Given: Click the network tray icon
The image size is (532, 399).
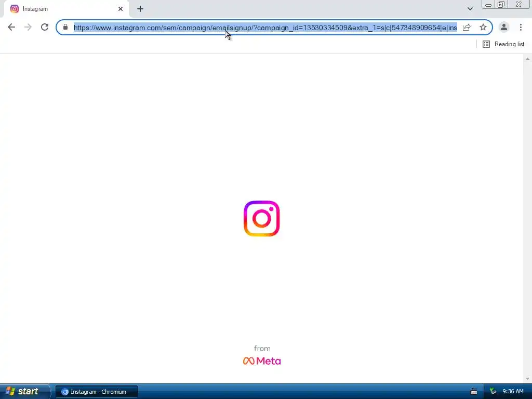Looking at the screenshot, I should [494, 392].
